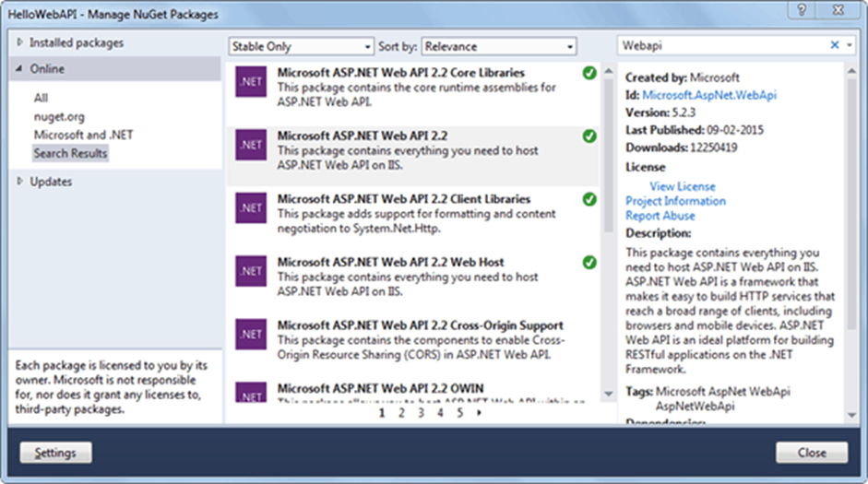Click the Report Abuse link
The height and width of the screenshot is (484, 868).
point(660,216)
